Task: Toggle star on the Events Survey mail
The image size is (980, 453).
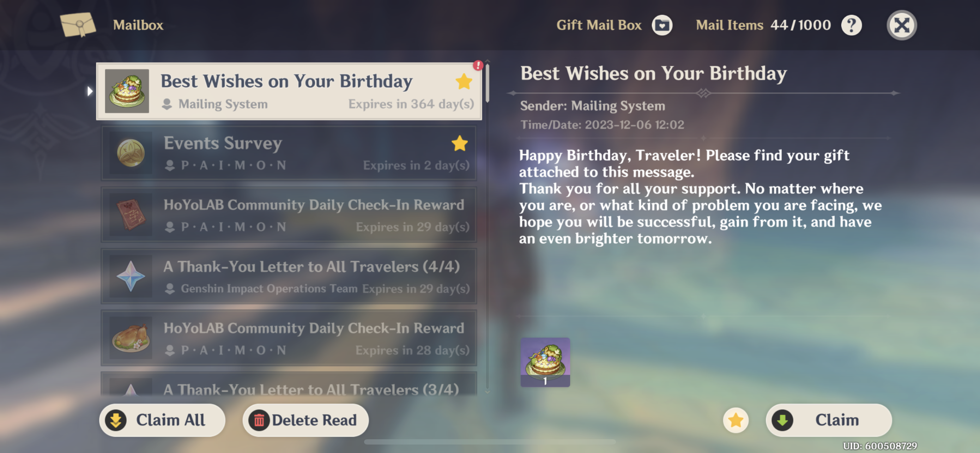Action: pos(459,143)
